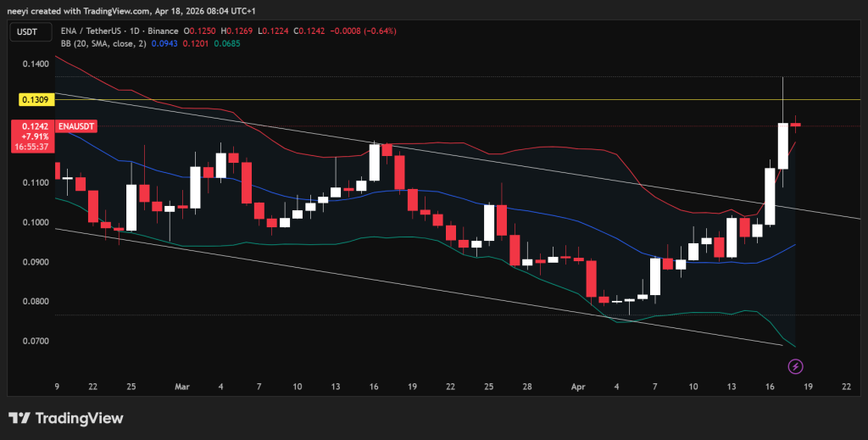Image resolution: width=868 pixels, height=440 pixels.
Task: Click the purple lightning bolt icon
Action: click(795, 366)
